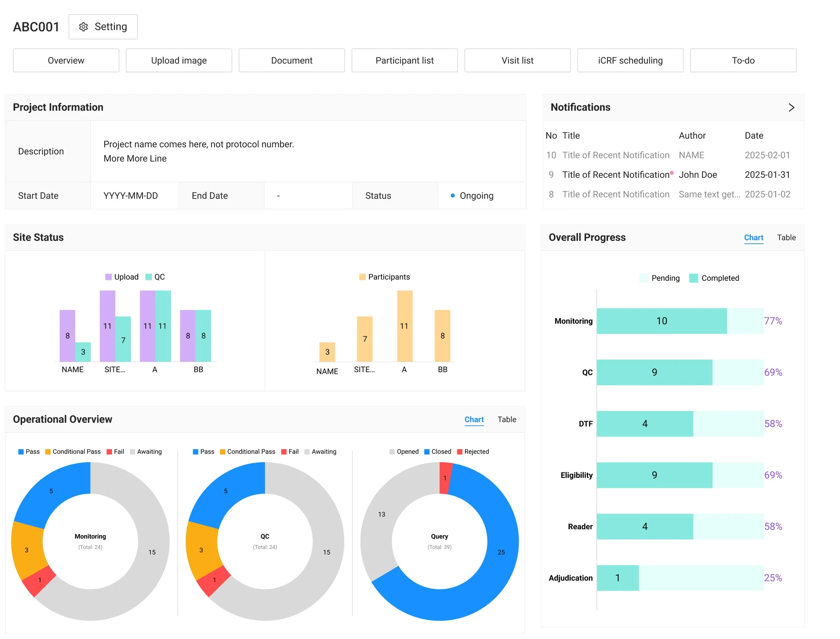Toggle Opened legend in Query chart
The image size is (840, 639).
pos(404,451)
